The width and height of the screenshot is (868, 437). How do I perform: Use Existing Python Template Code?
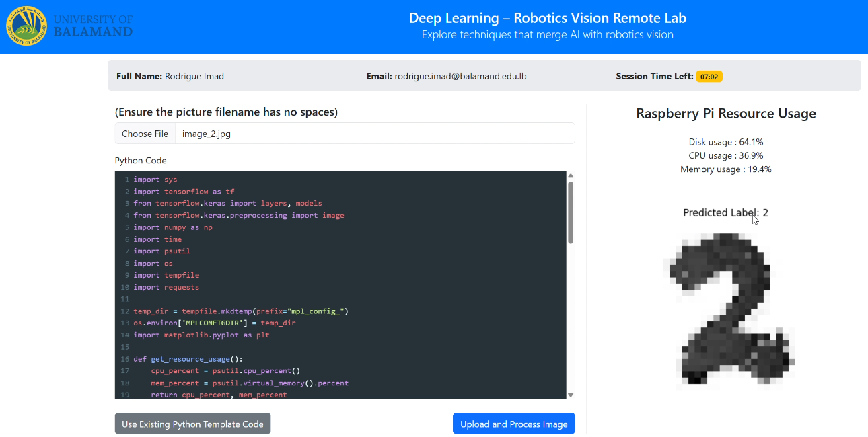pyautogui.click(x=192, y=424)
